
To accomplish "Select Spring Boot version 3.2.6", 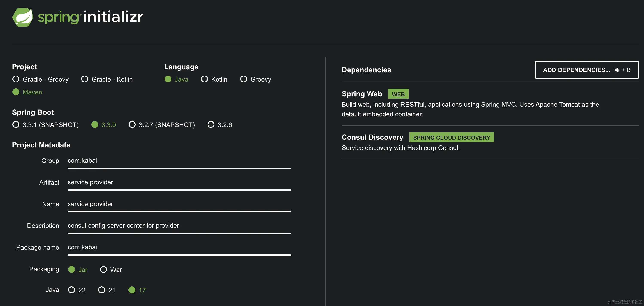I will pos(211,125).
